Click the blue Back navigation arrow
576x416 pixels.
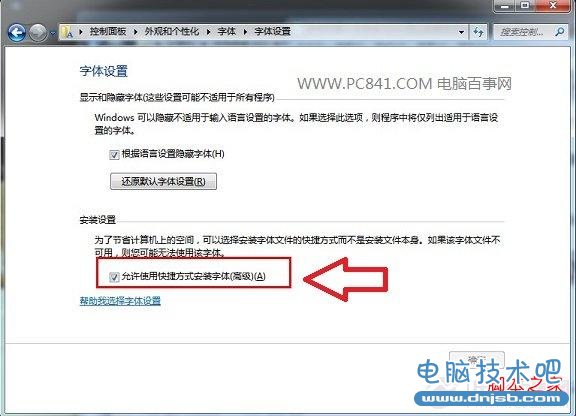click(17, 33)
